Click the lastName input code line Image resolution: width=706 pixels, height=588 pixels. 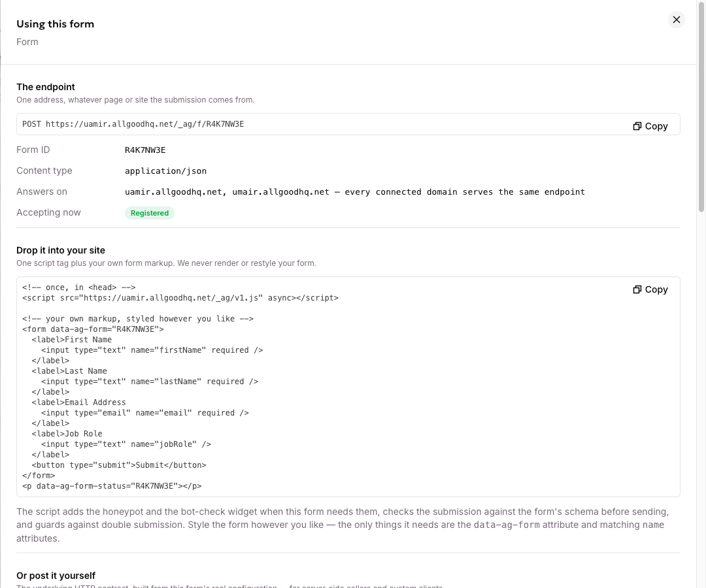pos(150,382)
